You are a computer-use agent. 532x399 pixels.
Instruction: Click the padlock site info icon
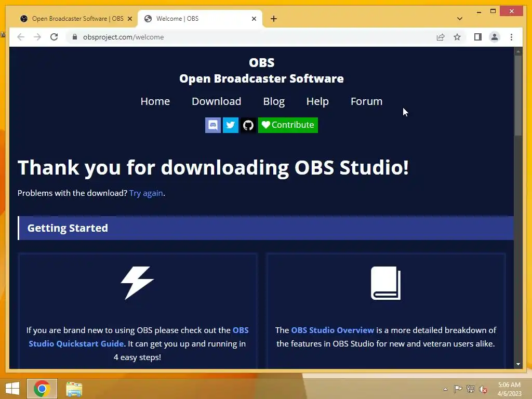coord(75,37)
